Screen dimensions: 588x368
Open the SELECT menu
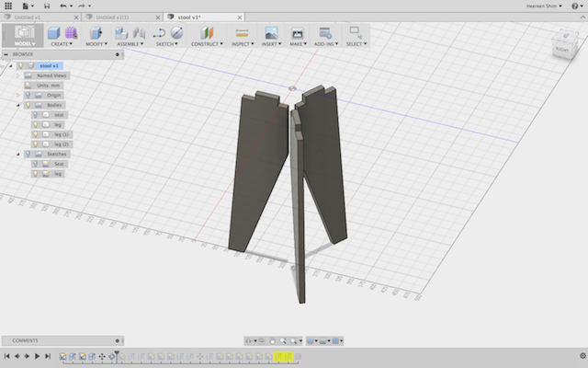point(356,44)
